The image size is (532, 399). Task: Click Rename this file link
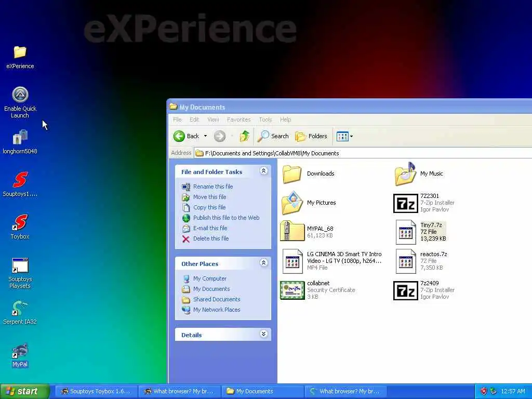click(213, 187)
